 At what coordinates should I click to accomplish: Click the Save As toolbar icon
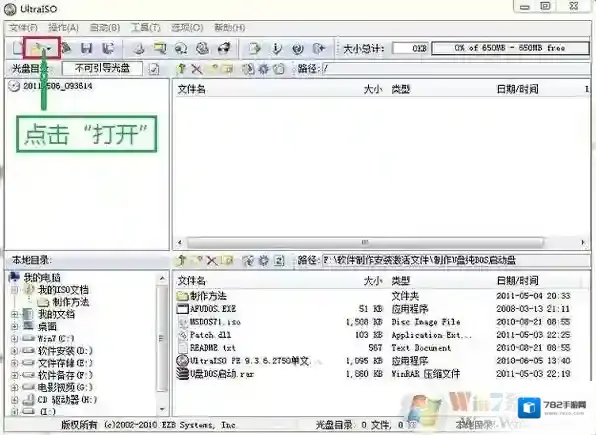(108, 48)
